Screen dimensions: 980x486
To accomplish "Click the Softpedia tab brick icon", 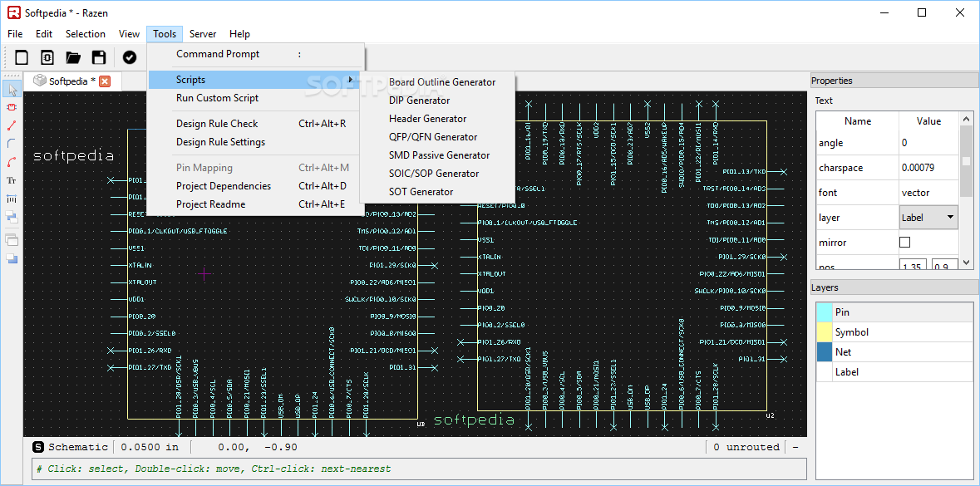I will click(39, 80).
